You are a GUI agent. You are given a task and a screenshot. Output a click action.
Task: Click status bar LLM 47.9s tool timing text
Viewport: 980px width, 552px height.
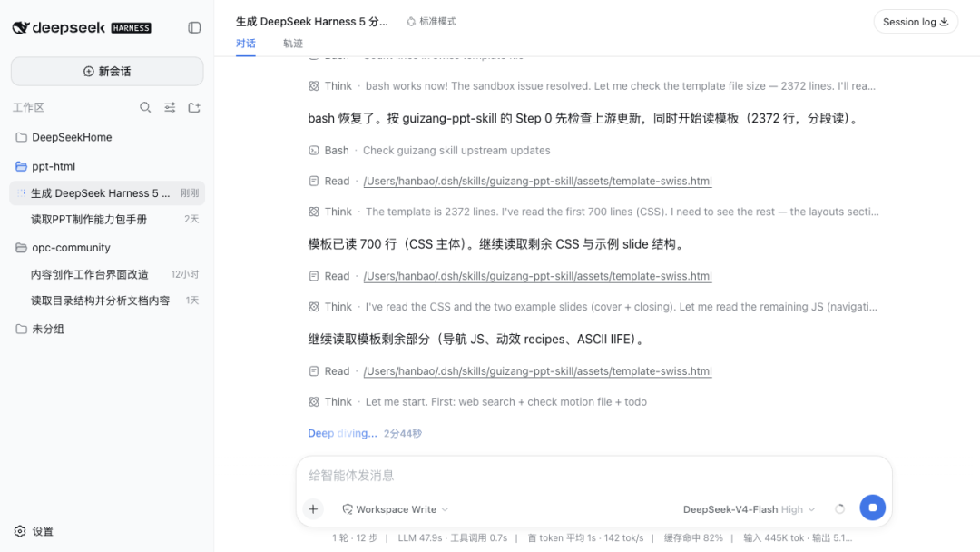tap(453, 538)
